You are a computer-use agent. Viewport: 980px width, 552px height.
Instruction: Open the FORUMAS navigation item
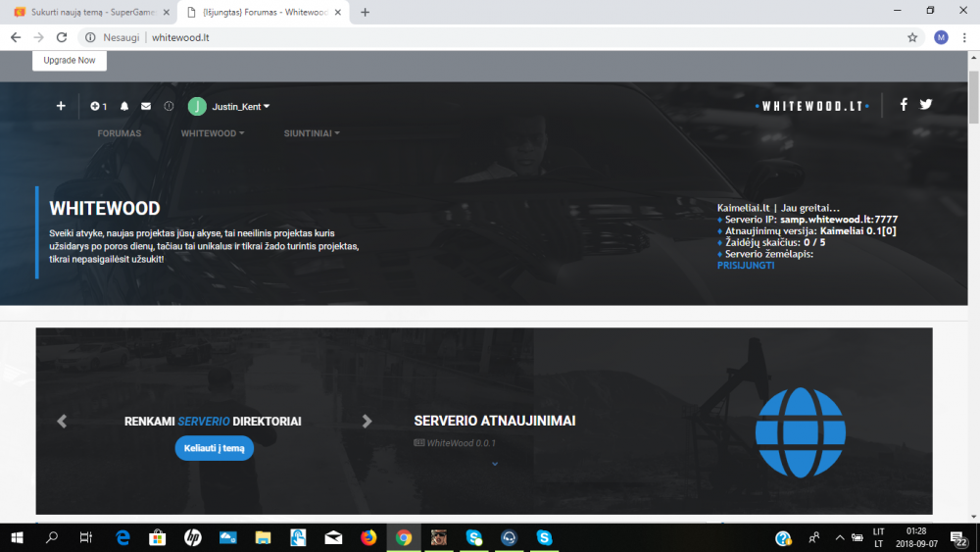(120, 133)
